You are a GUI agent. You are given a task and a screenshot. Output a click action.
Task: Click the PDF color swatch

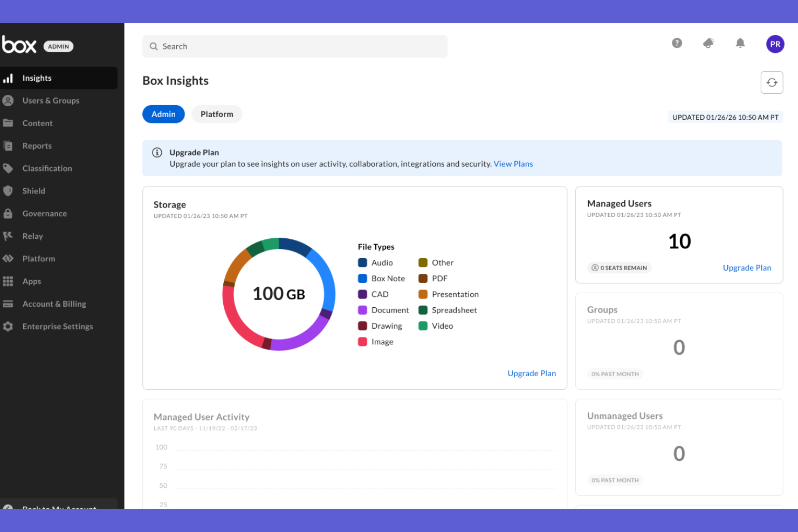[423, 279]
